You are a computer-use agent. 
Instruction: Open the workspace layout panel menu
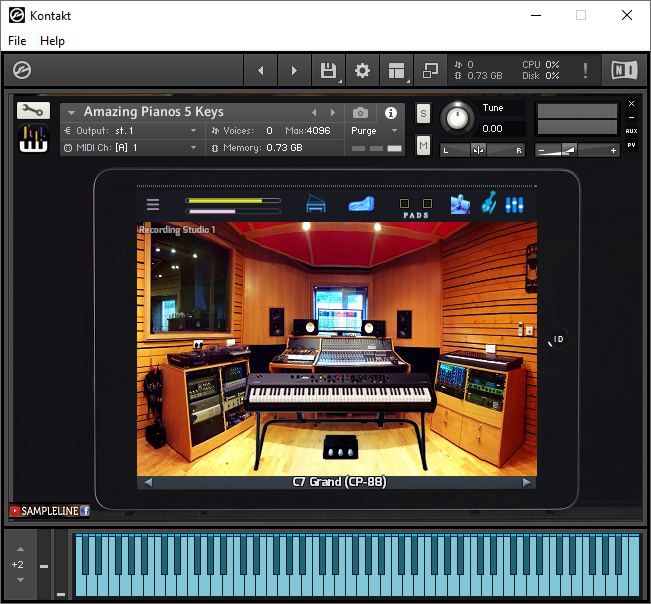pyautogui.click(x=396, y=71)
